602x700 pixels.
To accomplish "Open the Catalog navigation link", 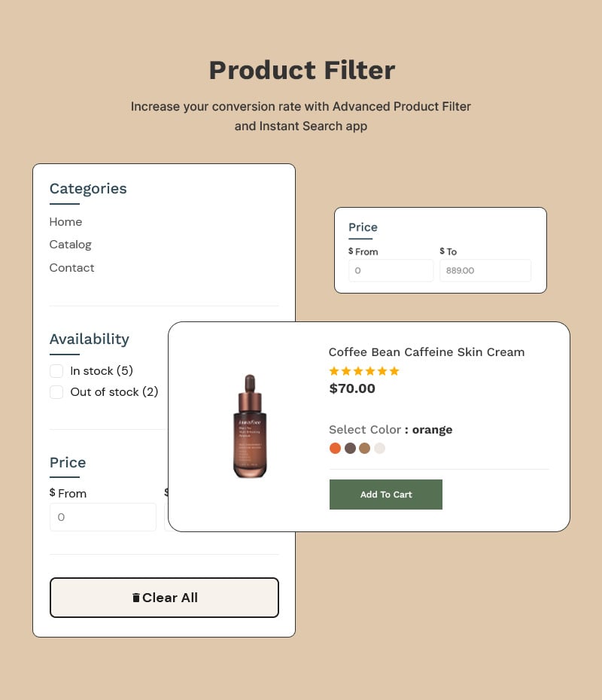I will (x=70, y=245).
